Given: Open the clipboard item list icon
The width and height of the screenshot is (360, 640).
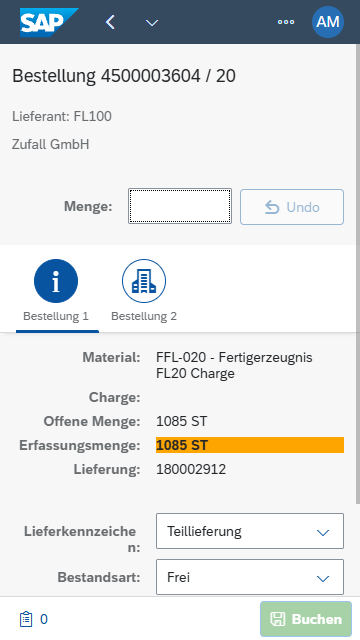Looking at the screenshot, I should coord(26,619).
